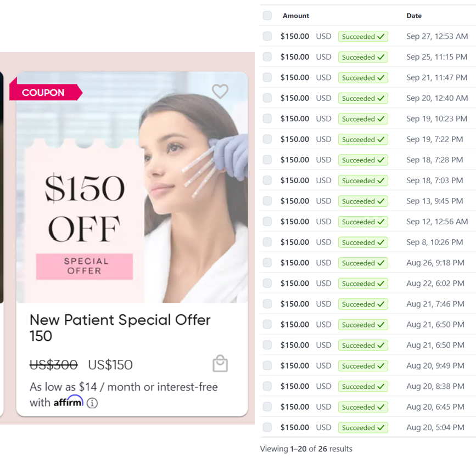Screen dimensions: 476x458
Task: Click Succeeded badge for Sep 25 payment
Action: click(x=363, y=57)
